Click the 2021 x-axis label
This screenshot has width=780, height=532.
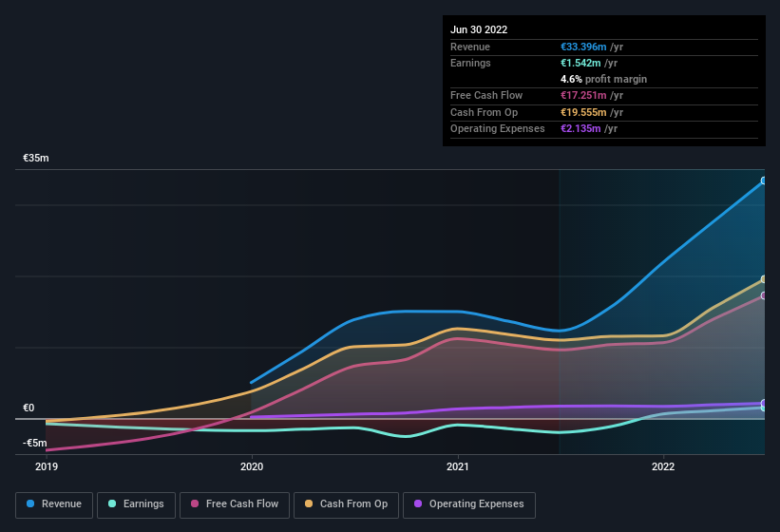click(458, 466)
